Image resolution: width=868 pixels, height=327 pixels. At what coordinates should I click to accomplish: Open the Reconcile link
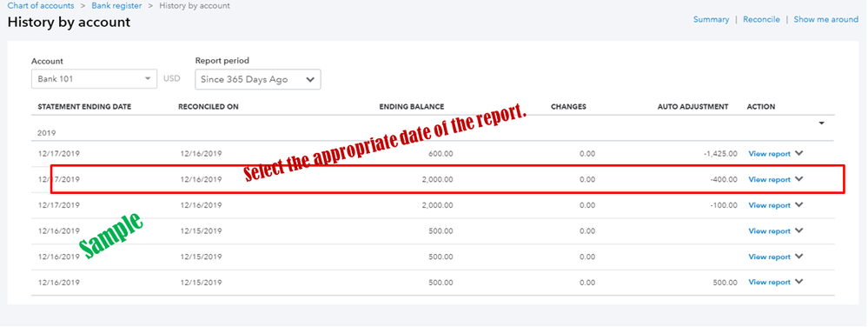coord(761,19)
